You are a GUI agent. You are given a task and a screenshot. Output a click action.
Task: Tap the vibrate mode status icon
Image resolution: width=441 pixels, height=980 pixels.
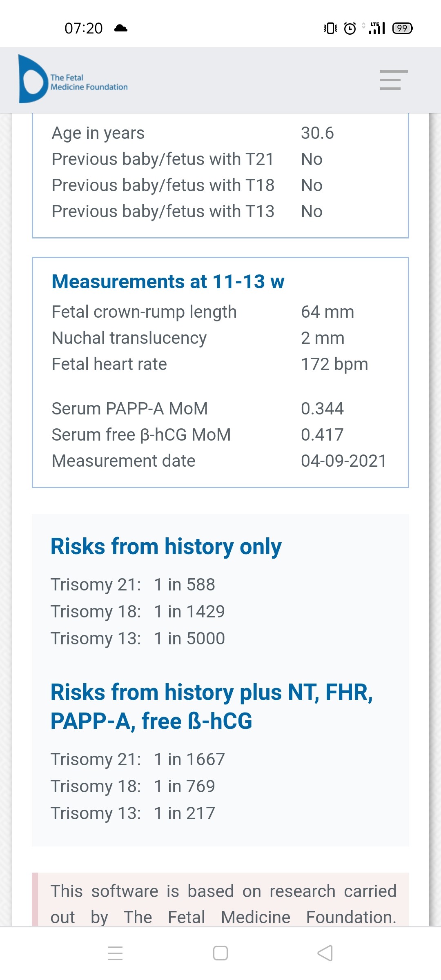click(x=330, y=28)
